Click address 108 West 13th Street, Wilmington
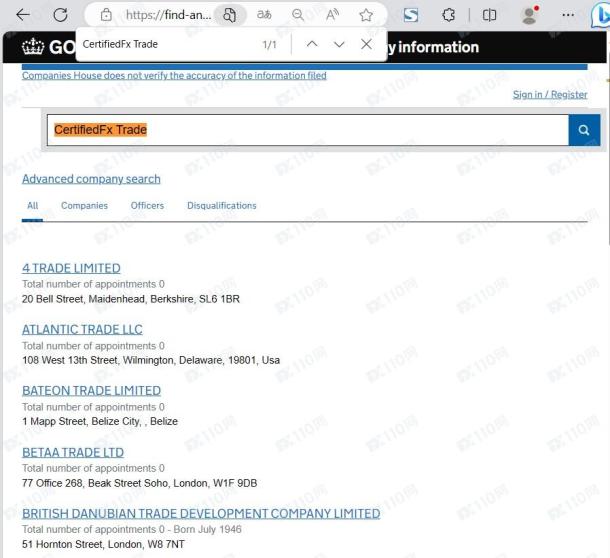This screenshot has height=558, width=610. coord(151,360)
